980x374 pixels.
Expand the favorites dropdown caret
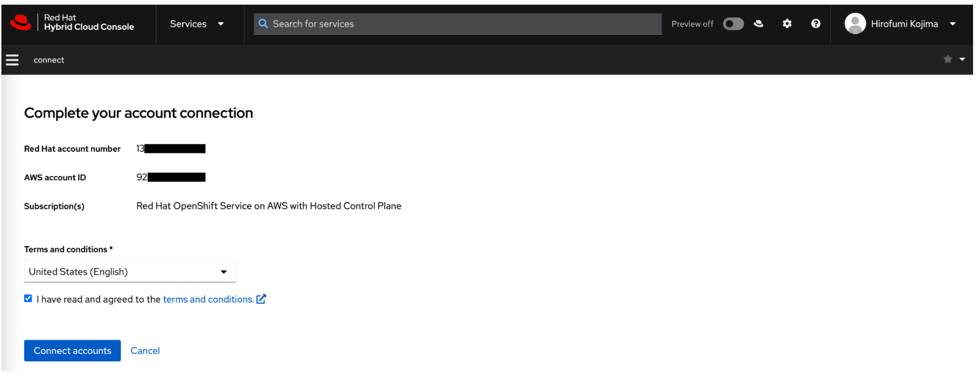pyautogui.click(x=962, y=59)
